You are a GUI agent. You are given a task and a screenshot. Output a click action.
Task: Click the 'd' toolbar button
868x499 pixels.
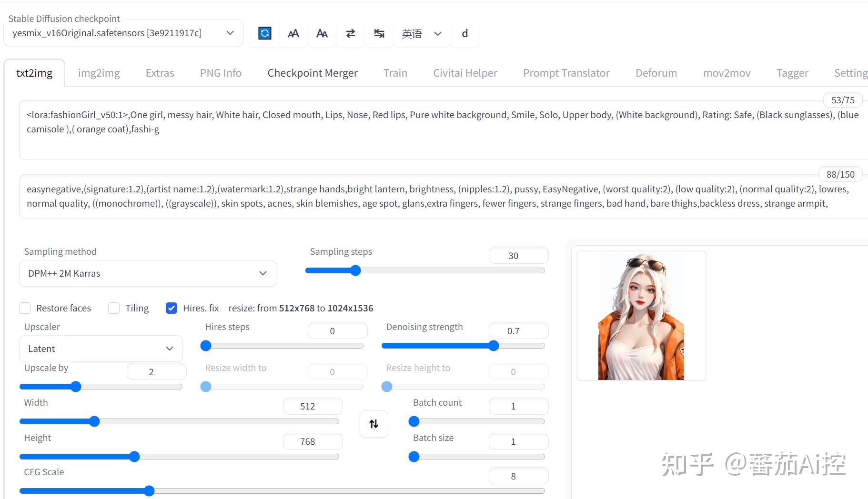coord(464,33)
